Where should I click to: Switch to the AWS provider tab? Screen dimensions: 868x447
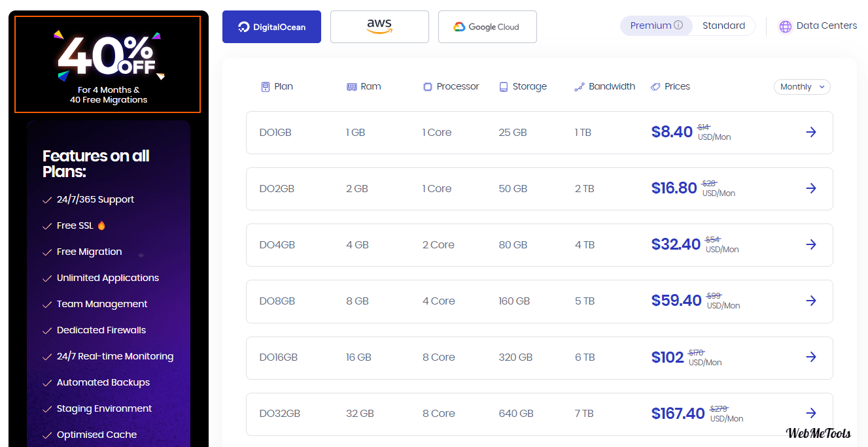(x=379, y=27)
